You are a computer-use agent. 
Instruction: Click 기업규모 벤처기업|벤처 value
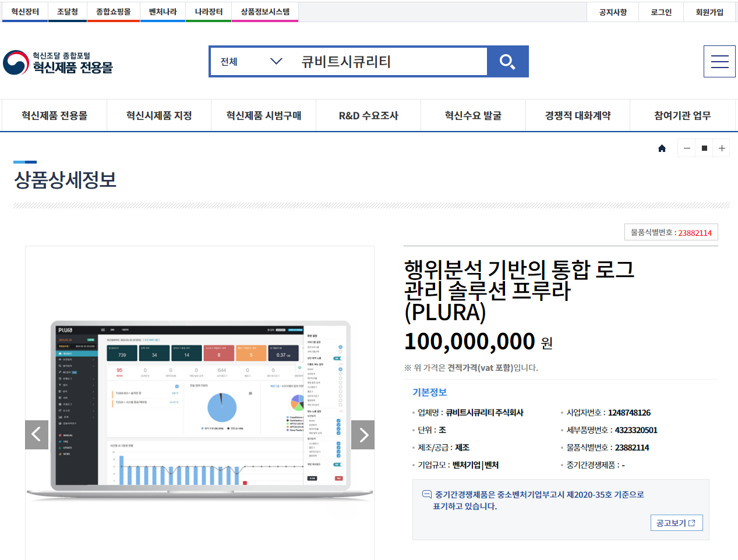click(x=475, y=465)
